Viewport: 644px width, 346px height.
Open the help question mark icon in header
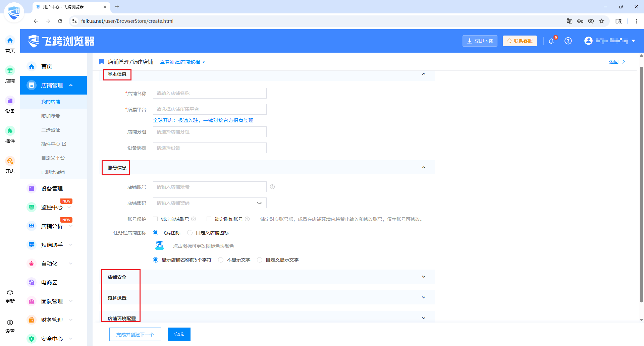click(568, 41)
